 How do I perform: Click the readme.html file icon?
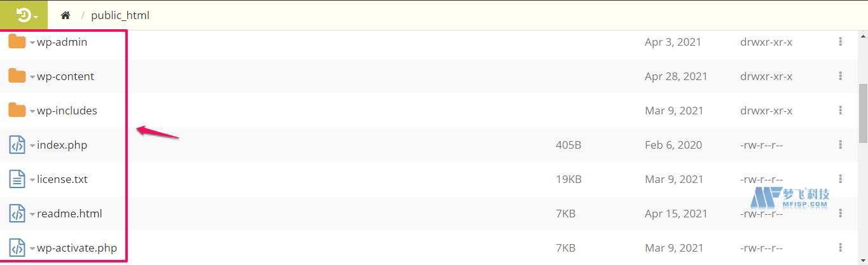(17, 214)
